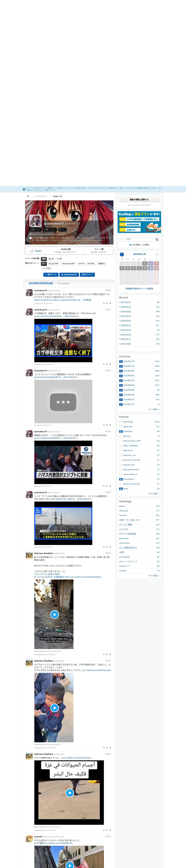Show only retweets with RTのみ
The width and height of the screenshot is (186, 868).
pos(81,264)
